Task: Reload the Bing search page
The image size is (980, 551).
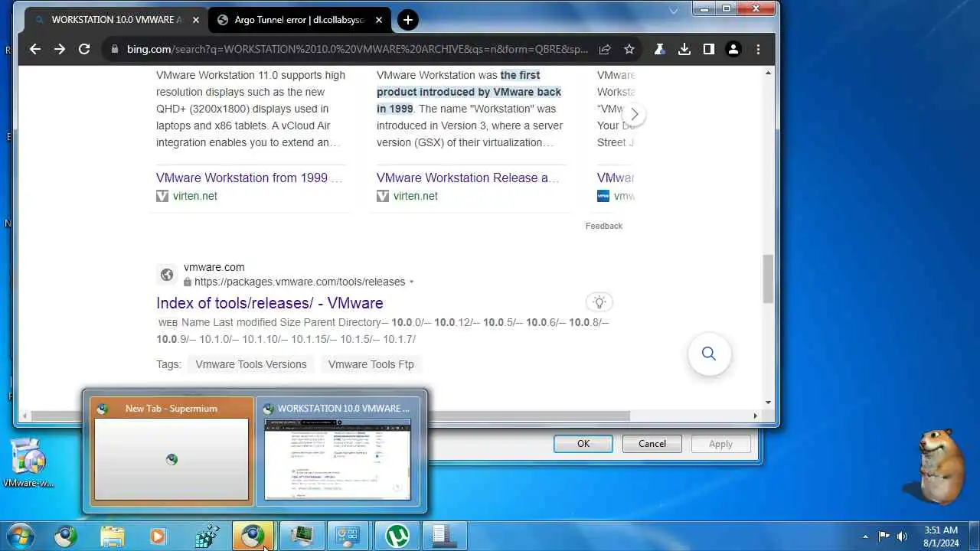Action: (x=84, y=49)
